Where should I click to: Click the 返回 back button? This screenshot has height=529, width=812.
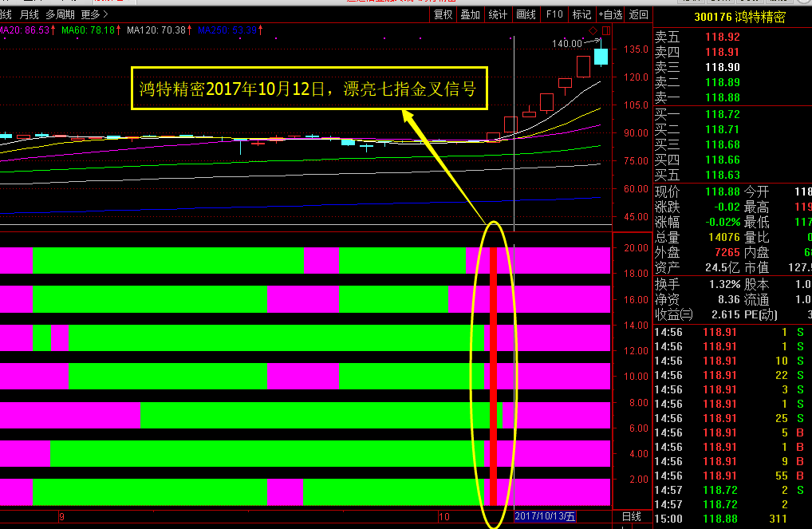point(638,14)
